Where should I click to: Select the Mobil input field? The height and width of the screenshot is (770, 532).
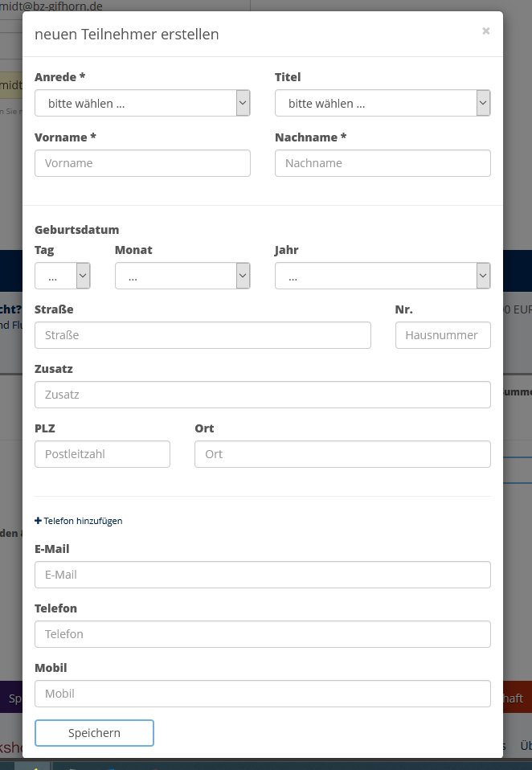click(262, 694)
